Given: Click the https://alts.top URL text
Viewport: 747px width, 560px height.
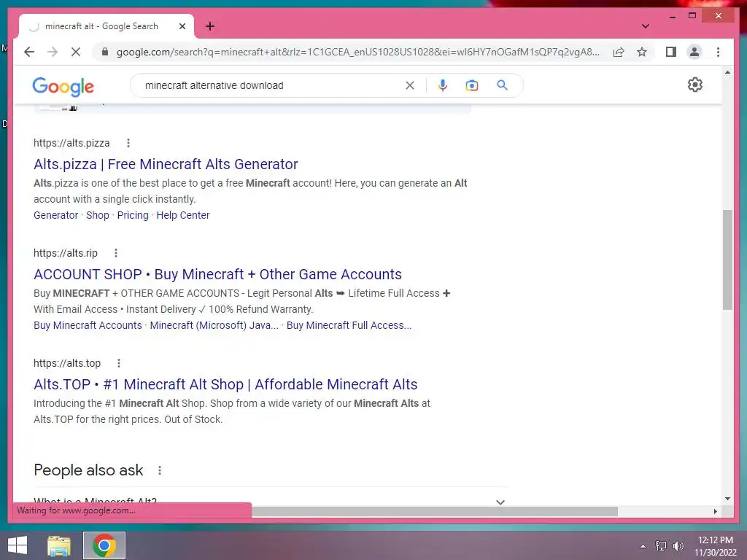Looking at the screenshot, I should (67, 363).
